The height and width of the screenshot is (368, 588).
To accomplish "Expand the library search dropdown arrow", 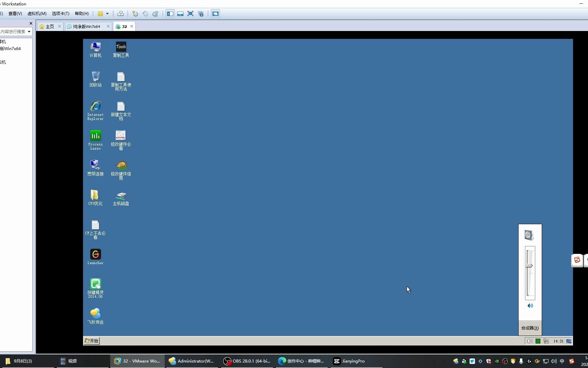I will point(29,32).
